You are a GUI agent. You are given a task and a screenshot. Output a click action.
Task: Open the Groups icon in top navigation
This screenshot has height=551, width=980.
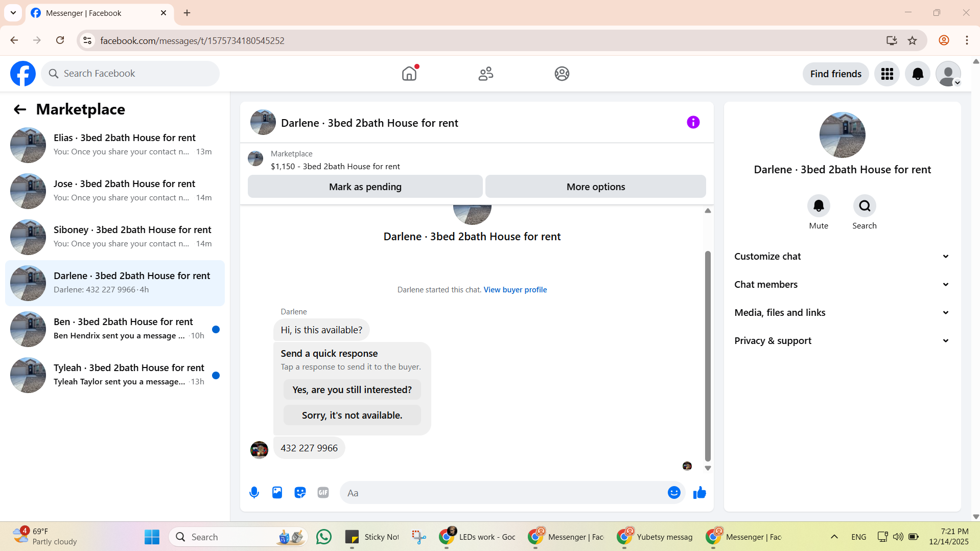pyautogui.click(x=562, y=74)
